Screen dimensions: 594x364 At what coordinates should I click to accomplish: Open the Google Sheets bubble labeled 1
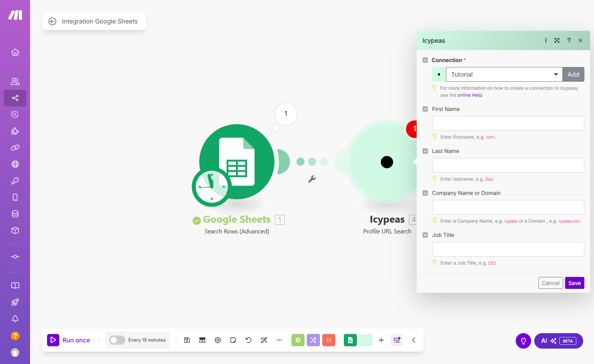click(286, 114)
